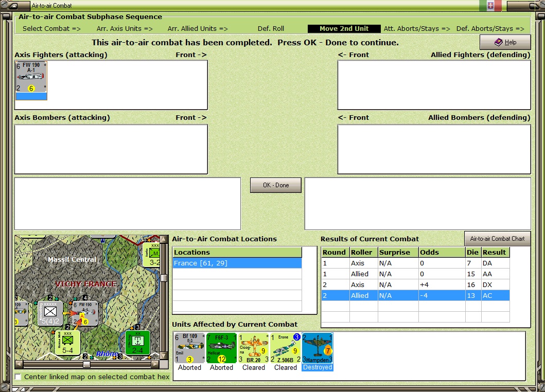
Task: Open the Air-to-air Combat Chart
Action: pos(497,239)
